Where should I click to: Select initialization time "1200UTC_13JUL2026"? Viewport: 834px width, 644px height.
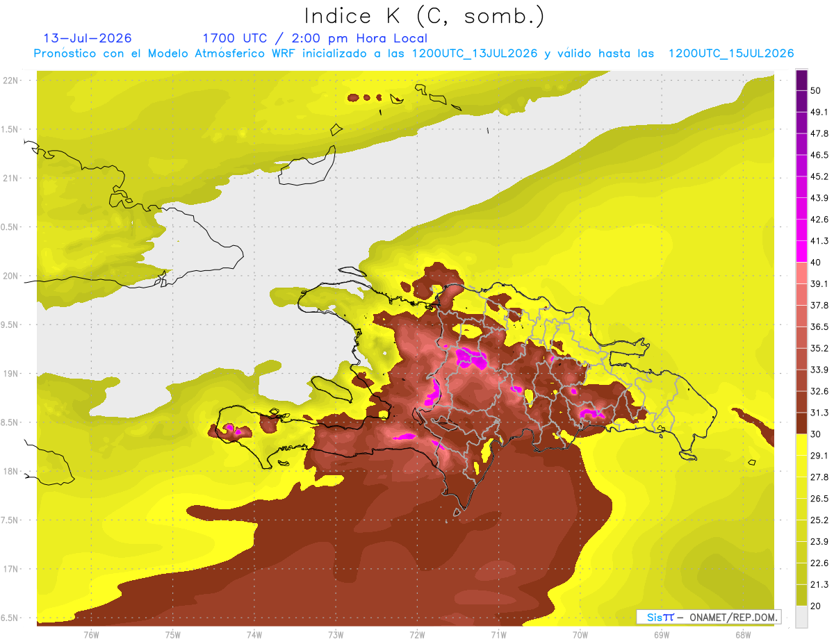[475, 53]
